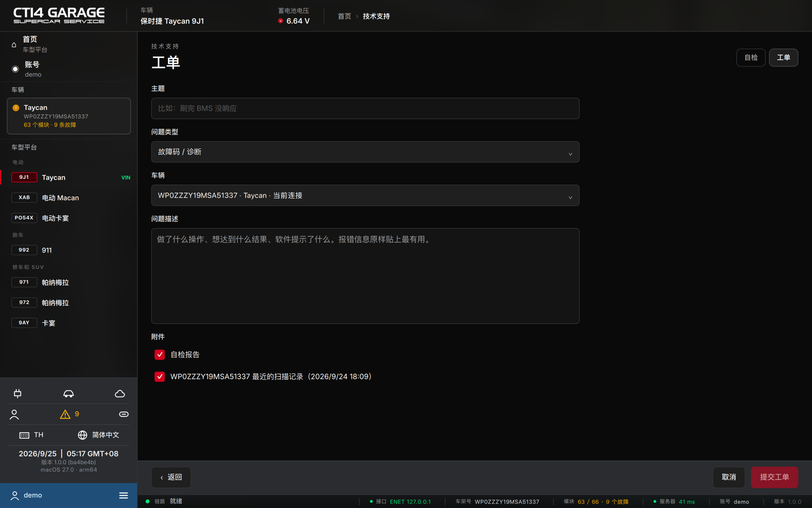Click the 主题 subject input field

tap(365, 109)
